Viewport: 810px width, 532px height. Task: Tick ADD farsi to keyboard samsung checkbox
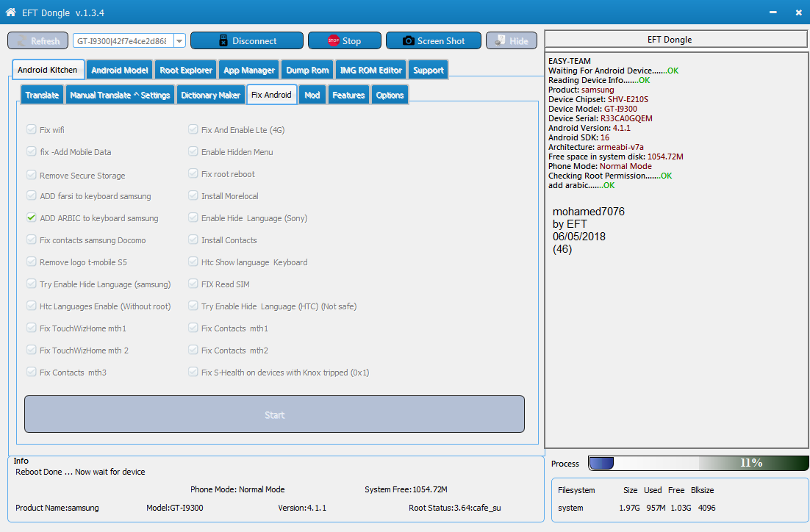(x=32, y=195)
